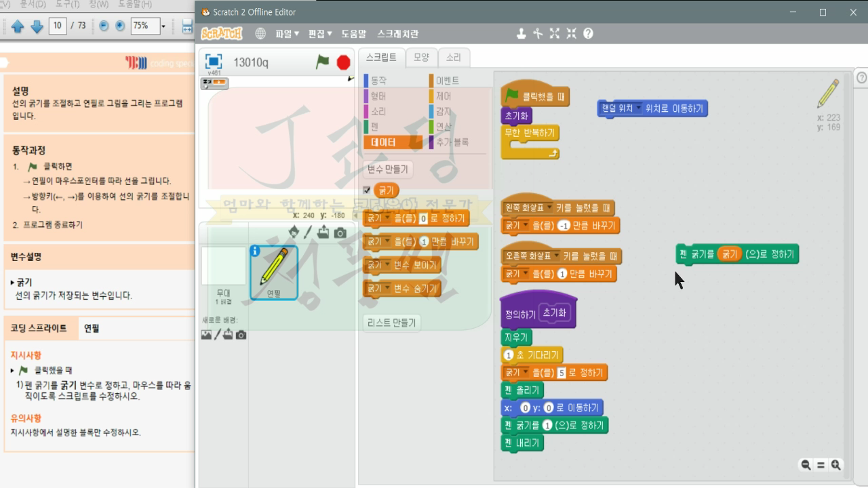868x488 pixels.
Task: Toggle the 굵기 variable monitor checkbox
Action: point(367,190)
